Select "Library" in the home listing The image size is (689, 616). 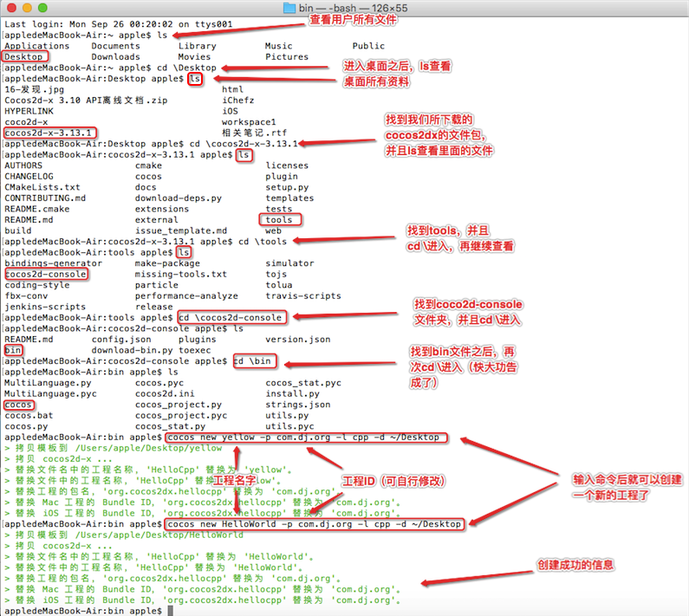198,46
